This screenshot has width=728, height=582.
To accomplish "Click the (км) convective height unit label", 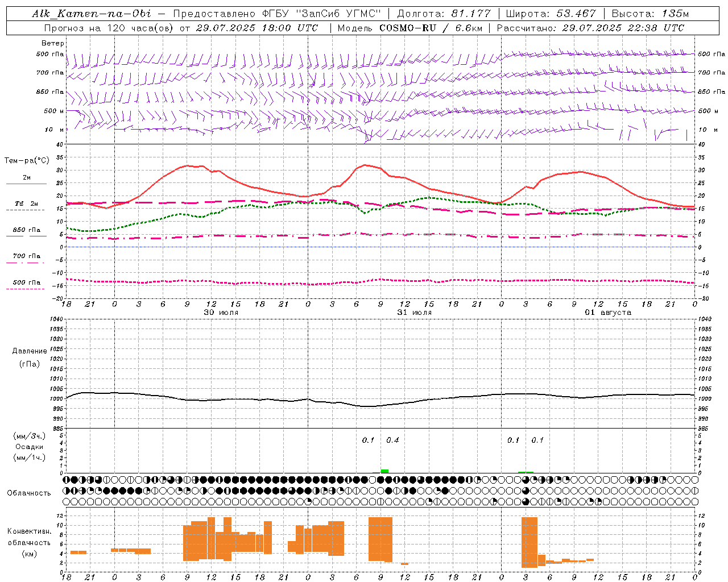I will (29, 554).
